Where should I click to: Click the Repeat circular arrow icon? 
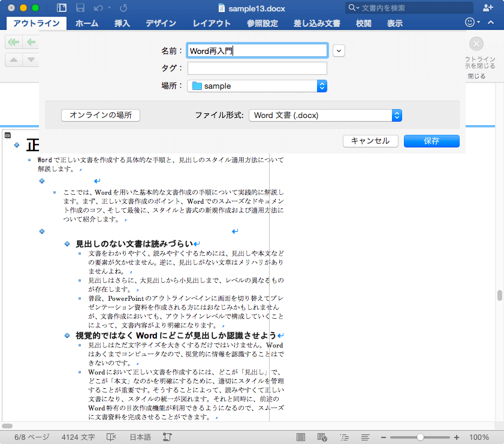click(123, 8)
